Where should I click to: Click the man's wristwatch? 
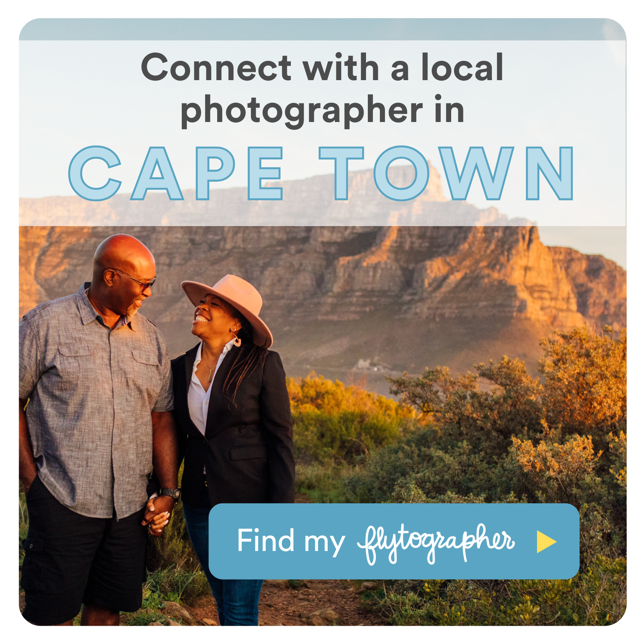pos(171,493)
